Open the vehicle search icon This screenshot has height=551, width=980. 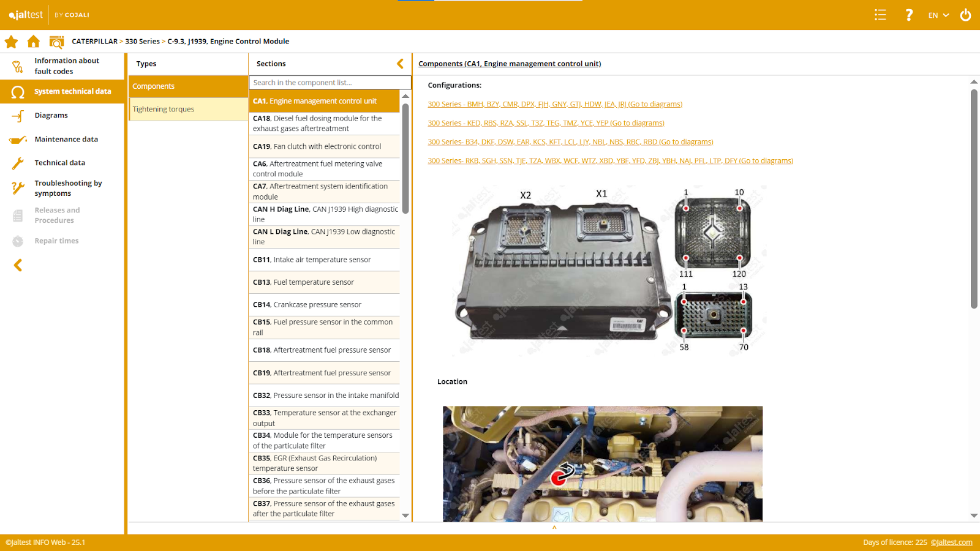[x=56, y=42]
